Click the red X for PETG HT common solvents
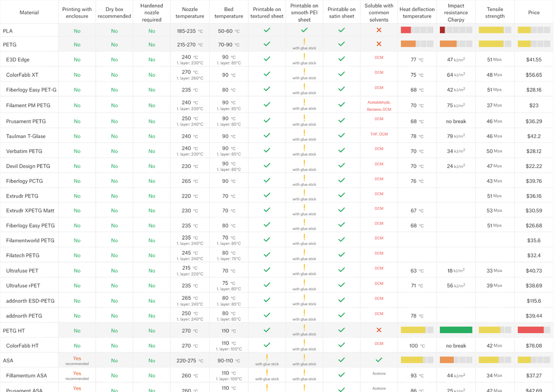Image resolution: width=554 pixels, height=392 pixels. 379,330
